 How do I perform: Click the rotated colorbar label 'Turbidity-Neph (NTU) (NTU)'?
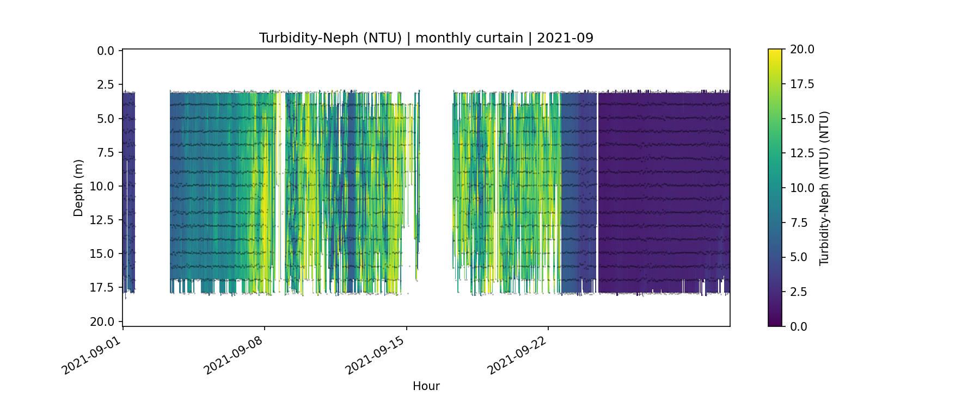coord(824,188)
